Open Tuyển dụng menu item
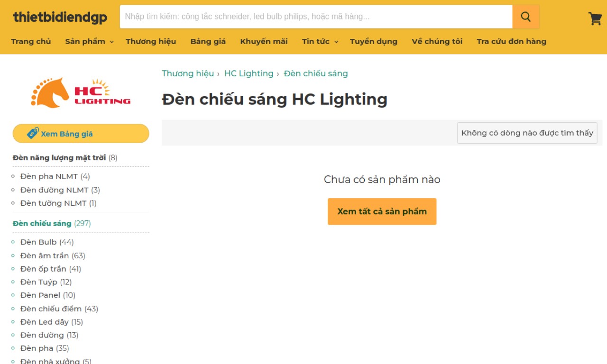The width and height of the screenshot is (607, 364). pos(374,41)
